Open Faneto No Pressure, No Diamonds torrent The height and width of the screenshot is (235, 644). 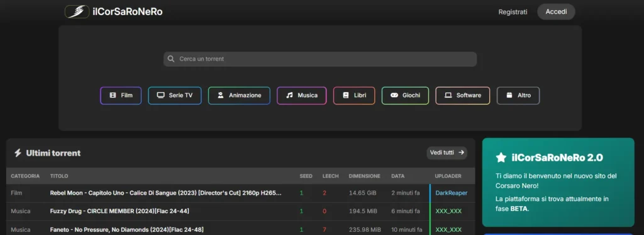(126, 229)
